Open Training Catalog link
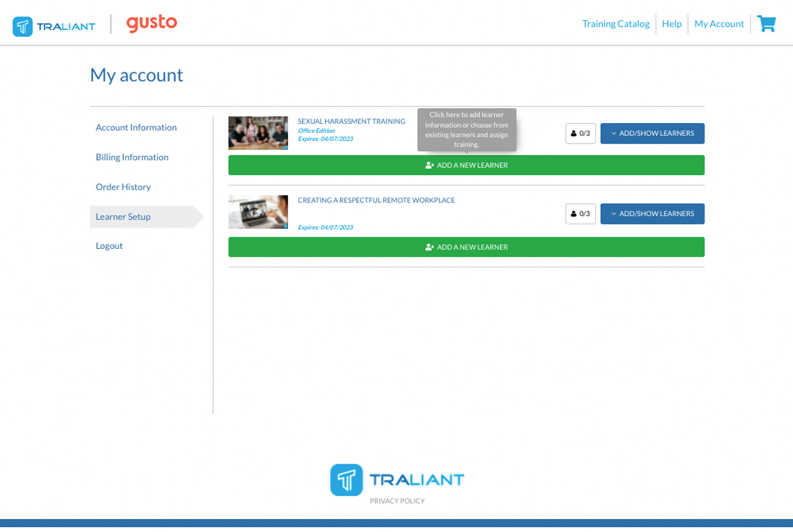 615,24
